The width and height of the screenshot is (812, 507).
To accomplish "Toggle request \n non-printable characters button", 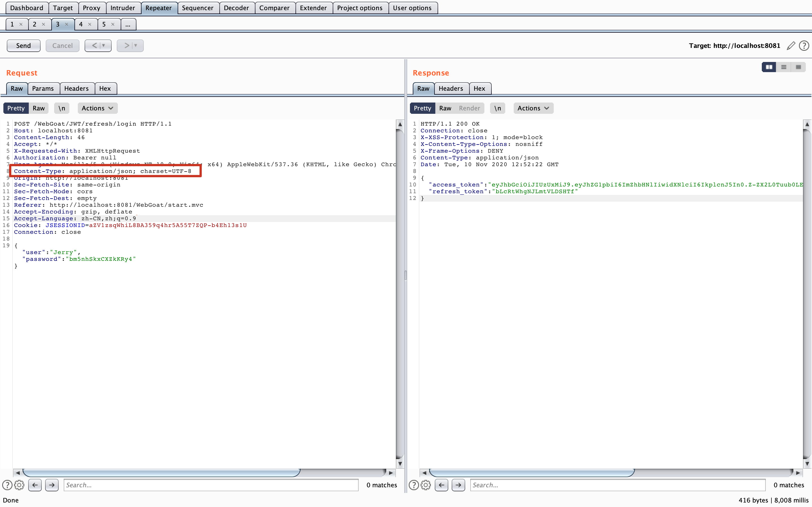I will 62,108.
